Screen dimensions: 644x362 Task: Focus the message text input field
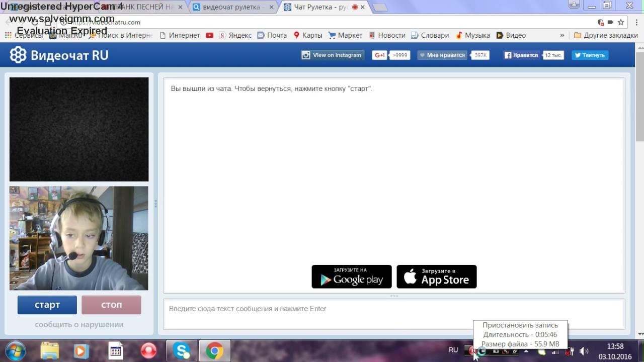394,314
